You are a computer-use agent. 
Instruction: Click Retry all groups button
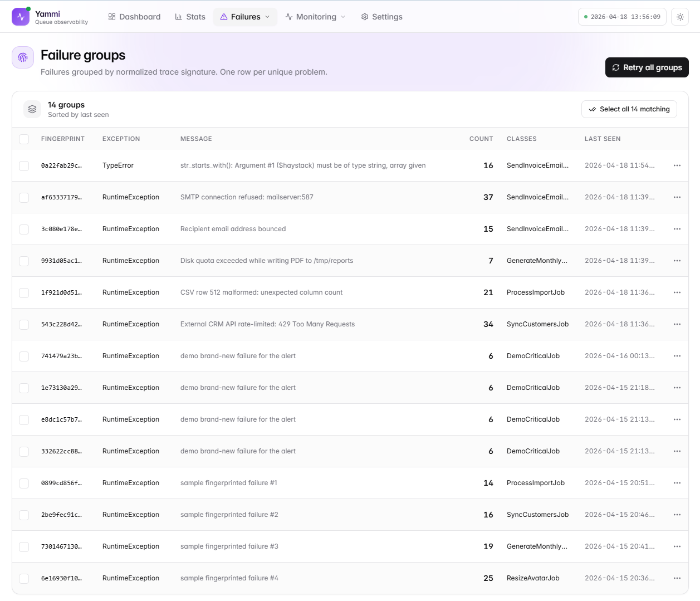(x=647, y=67)
